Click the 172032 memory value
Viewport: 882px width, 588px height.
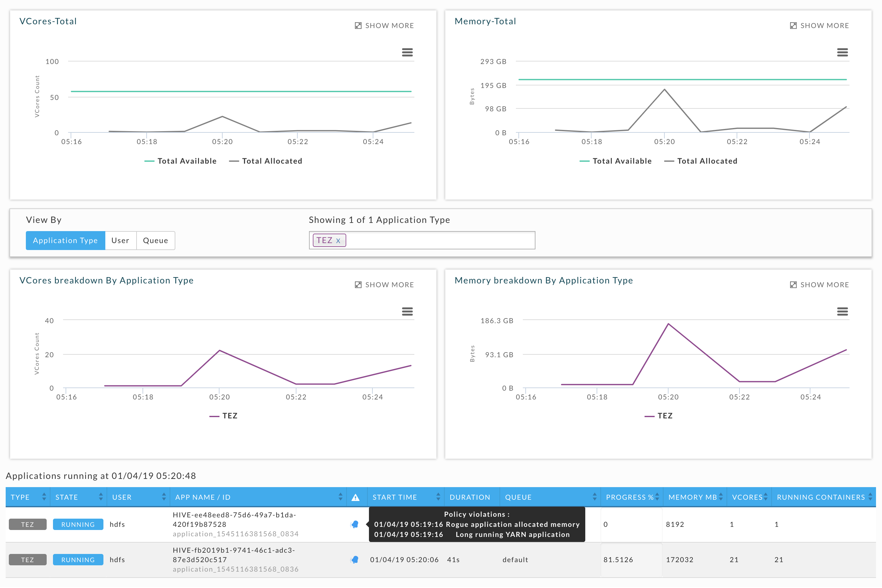click(x=680, y=560)
